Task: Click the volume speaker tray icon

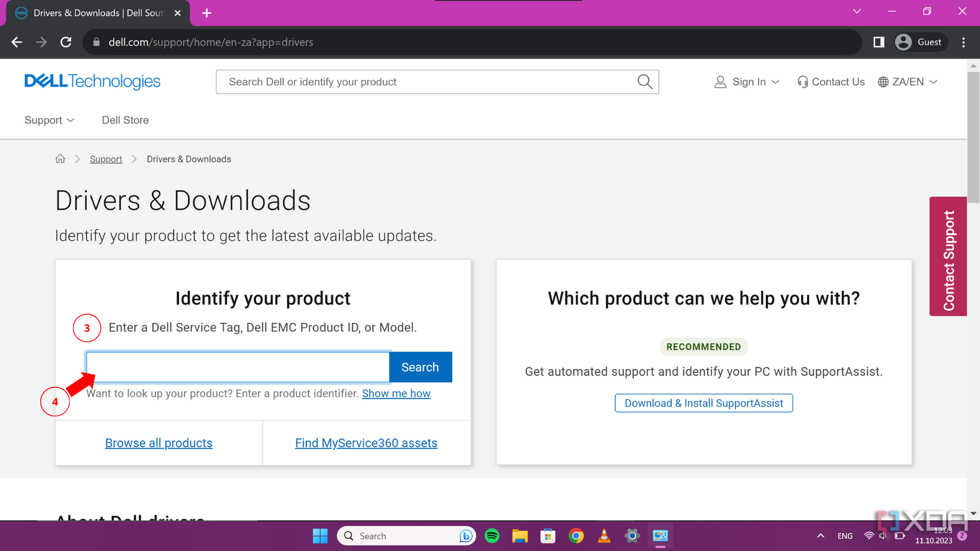Action: tap(884, 536)
